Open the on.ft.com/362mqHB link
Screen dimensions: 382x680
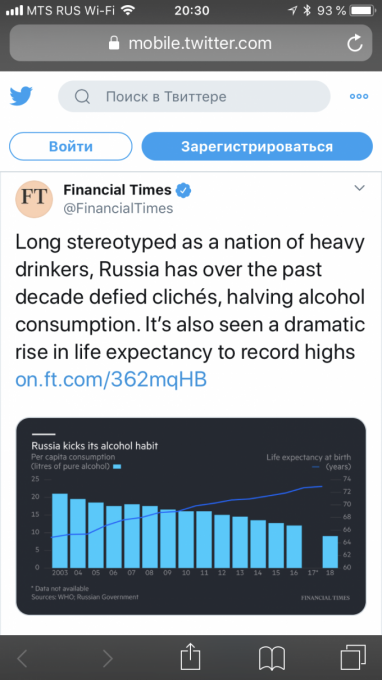pyautogui.click(x=111, y=379)
